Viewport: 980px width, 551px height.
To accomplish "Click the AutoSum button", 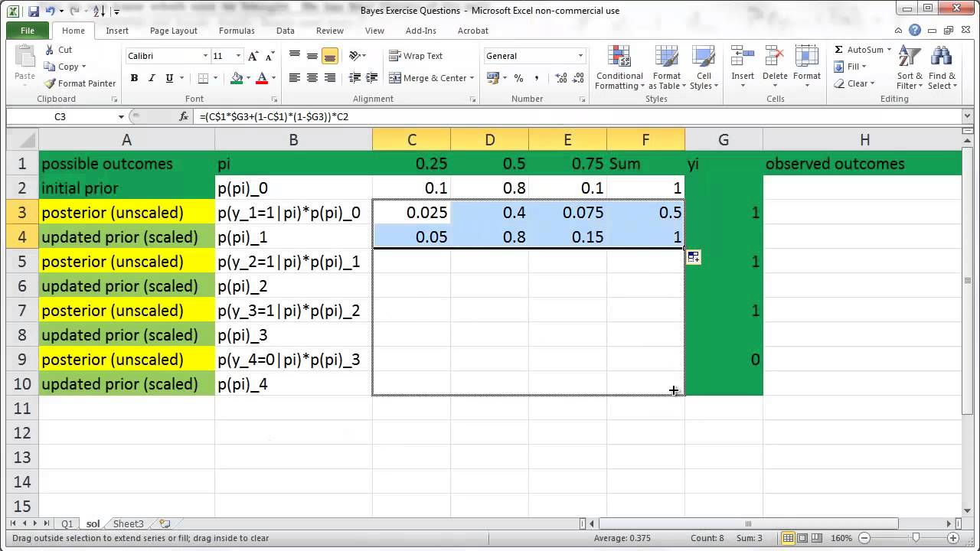I will pyautogui.click(x=859, y=50).
